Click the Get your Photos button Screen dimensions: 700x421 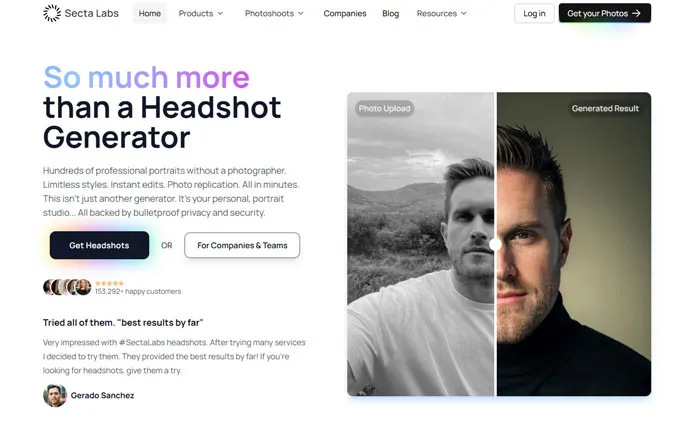(604, 13)
